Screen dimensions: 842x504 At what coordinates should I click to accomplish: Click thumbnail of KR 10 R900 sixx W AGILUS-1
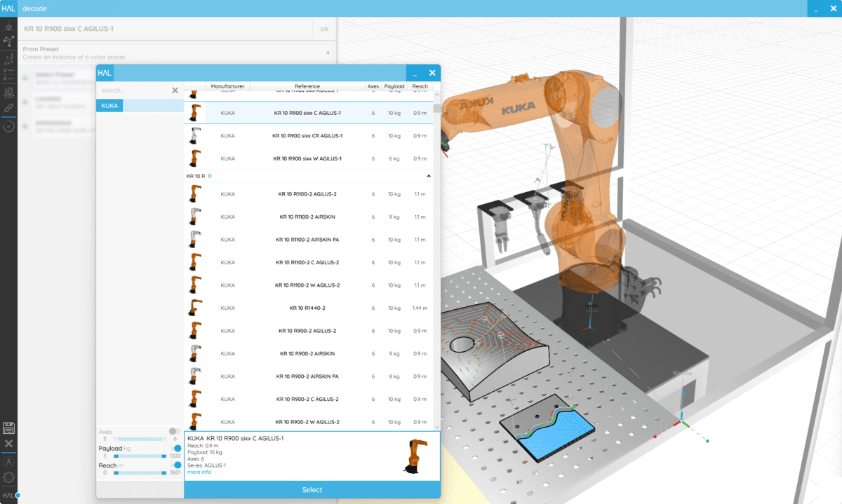[x=196, y=158]
